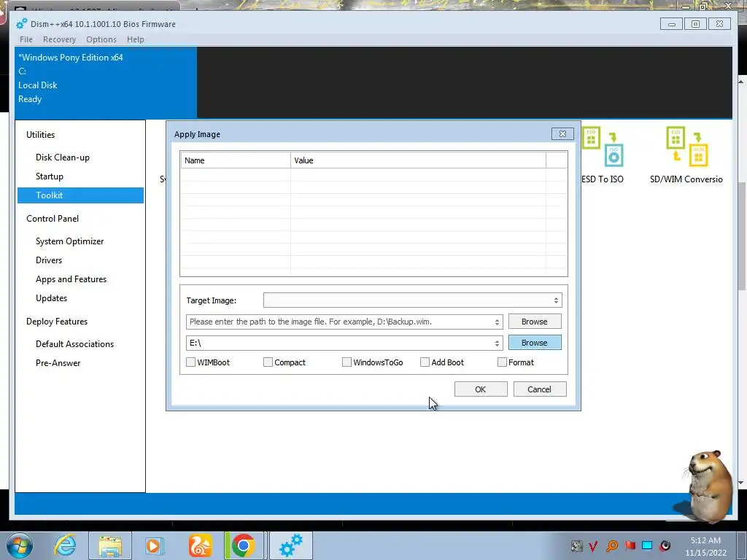Click the Control Panel section heading
This screenshot has height=560, width=747.
(x=53, y=219)
